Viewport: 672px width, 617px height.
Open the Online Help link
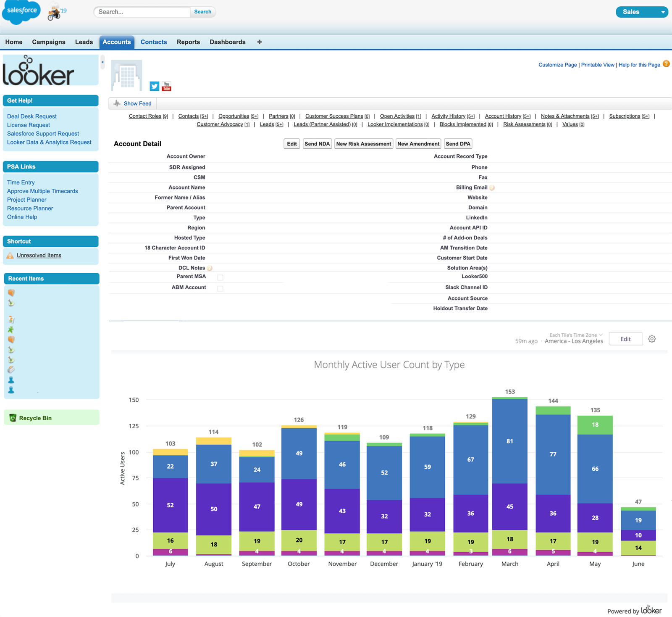point(22,217)
